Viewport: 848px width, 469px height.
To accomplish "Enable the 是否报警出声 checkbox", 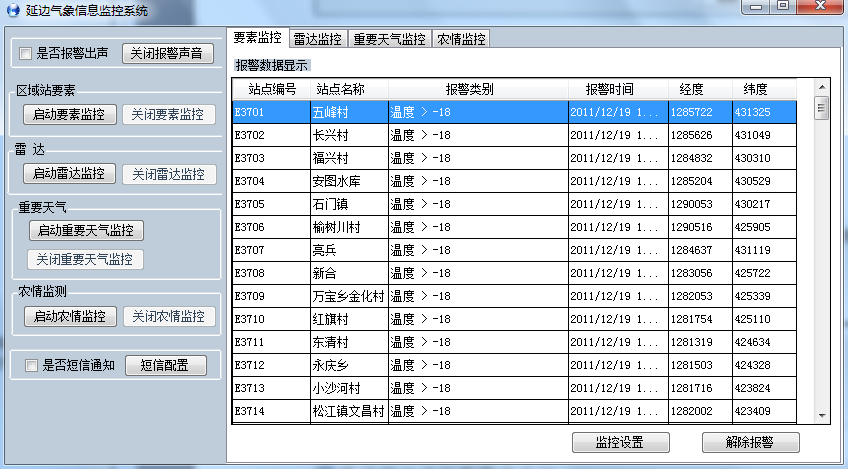I will (27, 53).
